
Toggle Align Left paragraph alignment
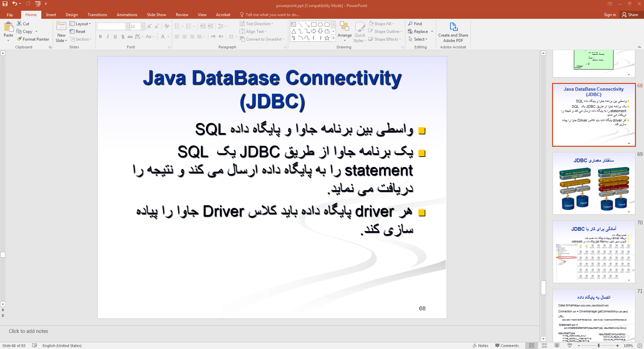coord(177,37)
